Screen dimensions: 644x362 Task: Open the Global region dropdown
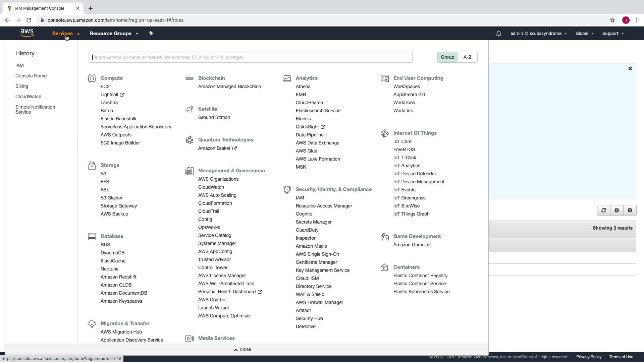pyautogui.click(x=584, y=34)
